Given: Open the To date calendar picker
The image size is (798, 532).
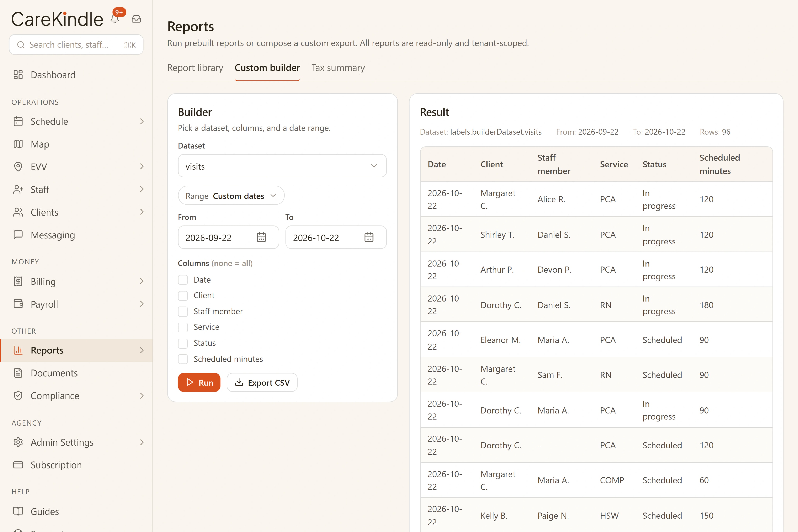Looking at the screenshot, I should click(369, 237).
